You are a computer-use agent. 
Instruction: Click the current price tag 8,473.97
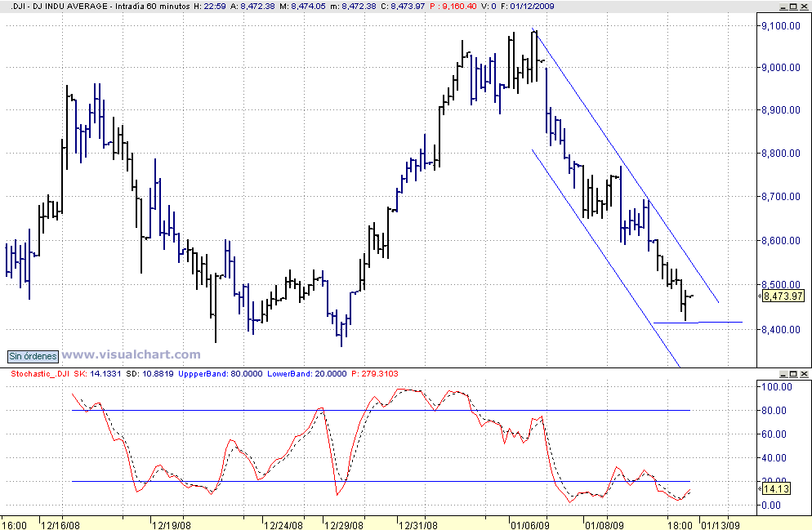(x=783, y=296)
